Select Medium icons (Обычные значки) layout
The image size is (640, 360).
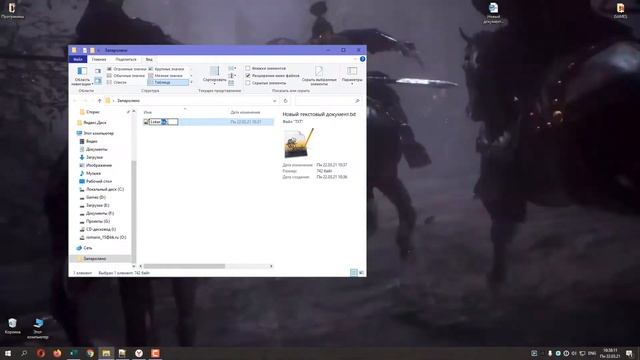126,76
